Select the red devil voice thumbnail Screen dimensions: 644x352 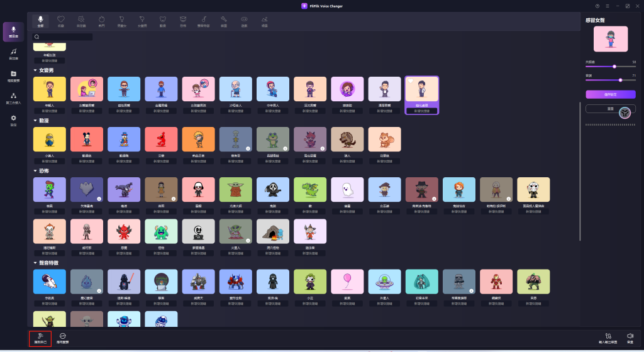[124, 231]
